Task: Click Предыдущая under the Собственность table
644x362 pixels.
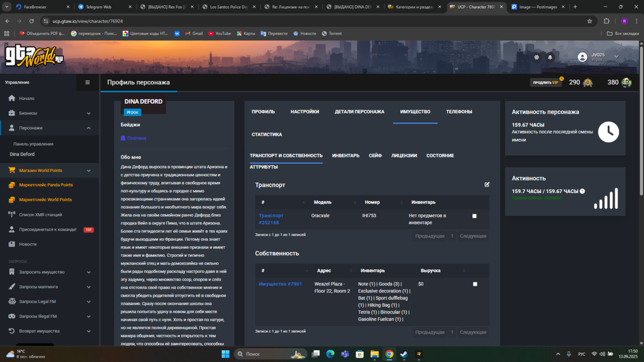Action: pos(430,332)
